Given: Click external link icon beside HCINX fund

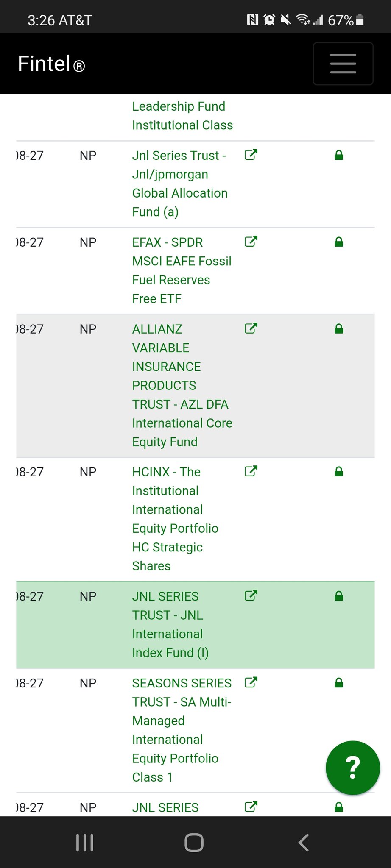Looking at the screenshot, I should point(251,471).
